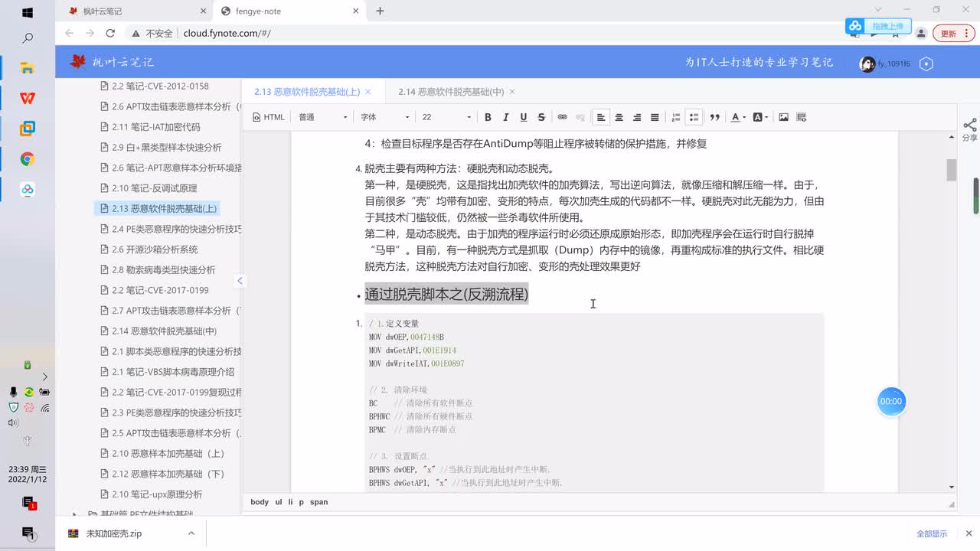Justify text alignment
The width and height of the screenshot is (980, 551).
click(x=655, y=117)
